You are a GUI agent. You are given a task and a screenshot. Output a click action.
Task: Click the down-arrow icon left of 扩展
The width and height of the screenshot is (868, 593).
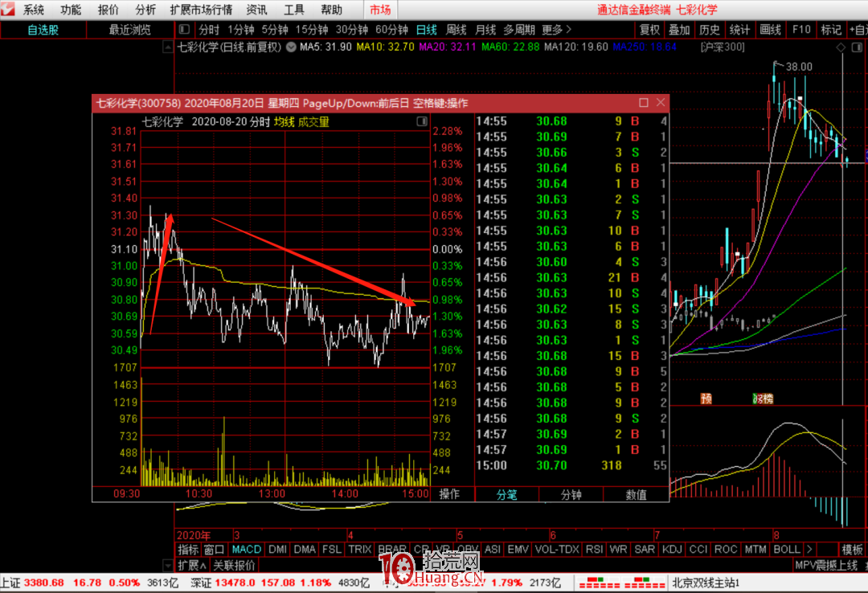[x=168, y=566]
